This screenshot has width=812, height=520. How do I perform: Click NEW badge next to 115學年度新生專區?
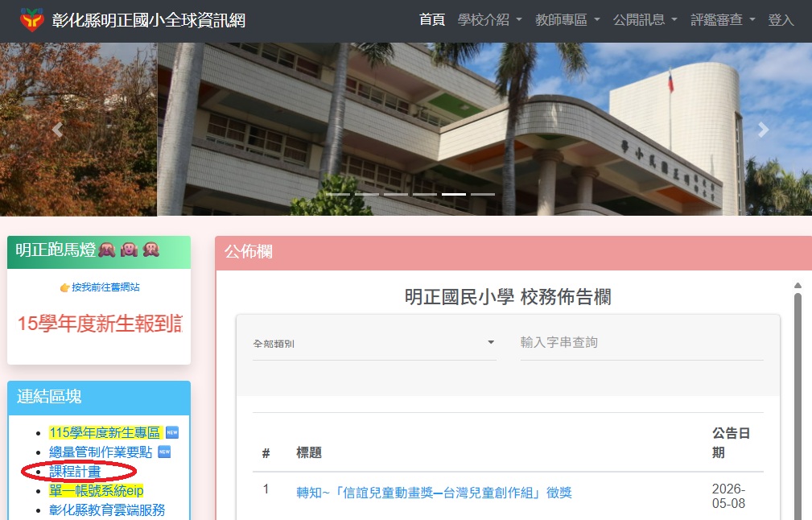point(172,432)
